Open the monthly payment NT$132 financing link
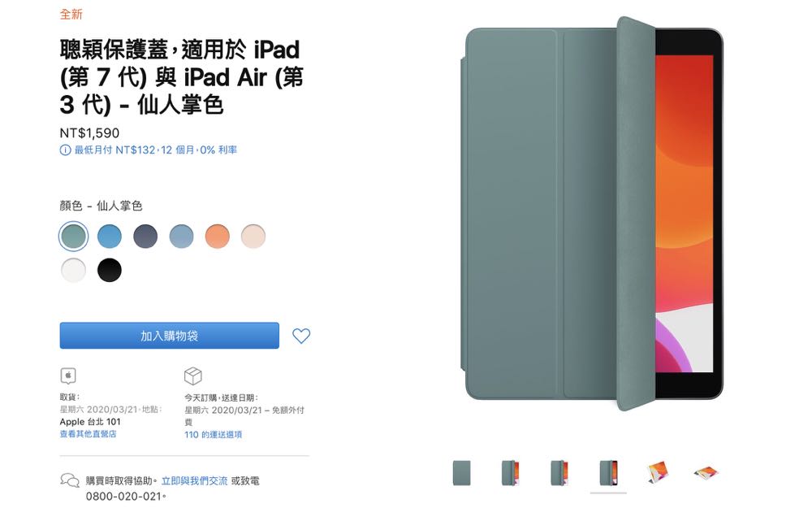Viewport: 812px width, 508px height. 155,150
